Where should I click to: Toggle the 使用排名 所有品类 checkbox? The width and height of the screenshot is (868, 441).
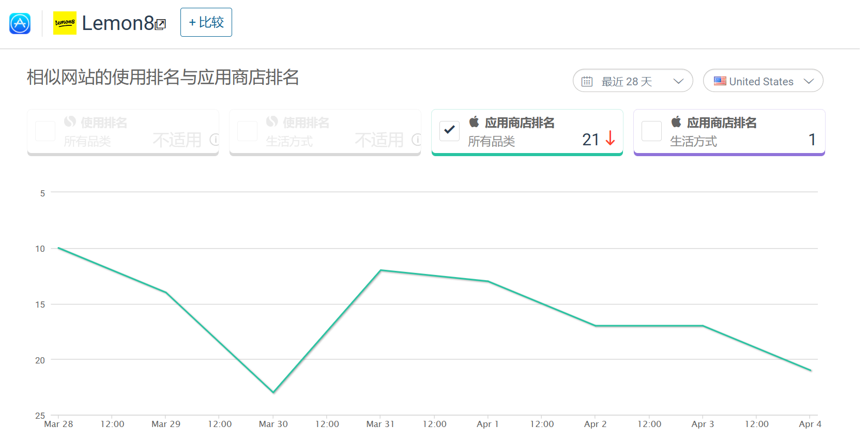[x=45, y=131]
